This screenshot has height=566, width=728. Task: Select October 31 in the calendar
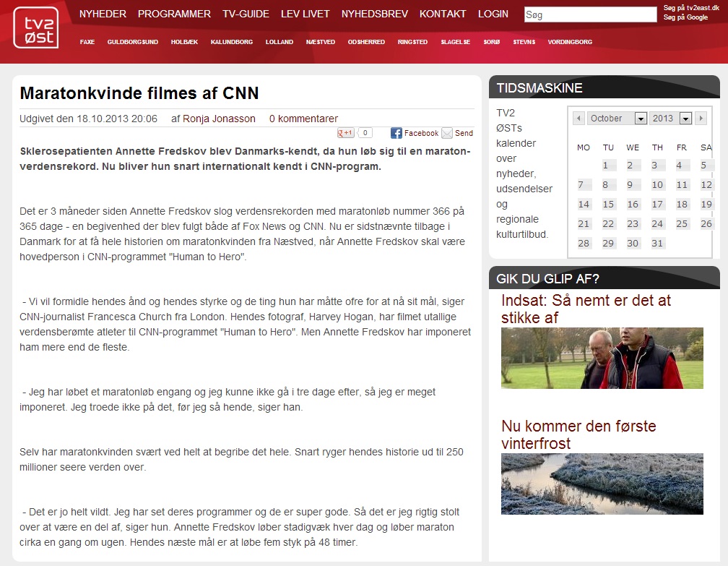(657, 243)
